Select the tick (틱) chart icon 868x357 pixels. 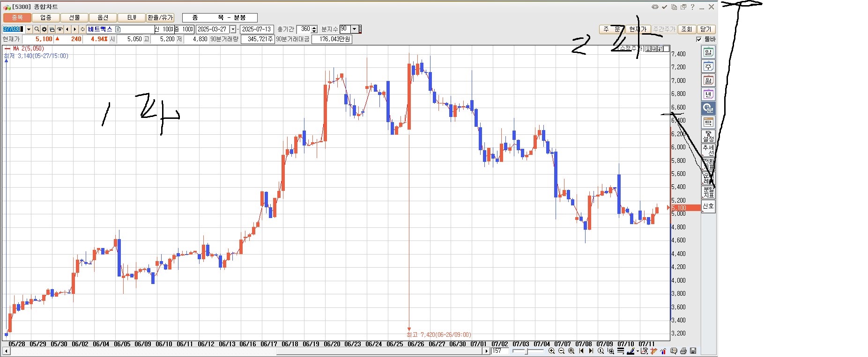pos(708,123)
